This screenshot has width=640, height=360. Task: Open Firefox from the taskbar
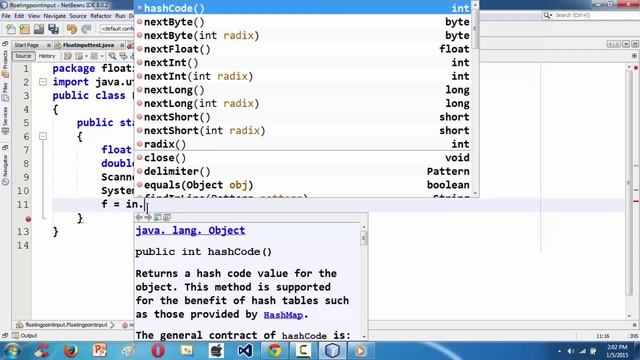(71, 351)
